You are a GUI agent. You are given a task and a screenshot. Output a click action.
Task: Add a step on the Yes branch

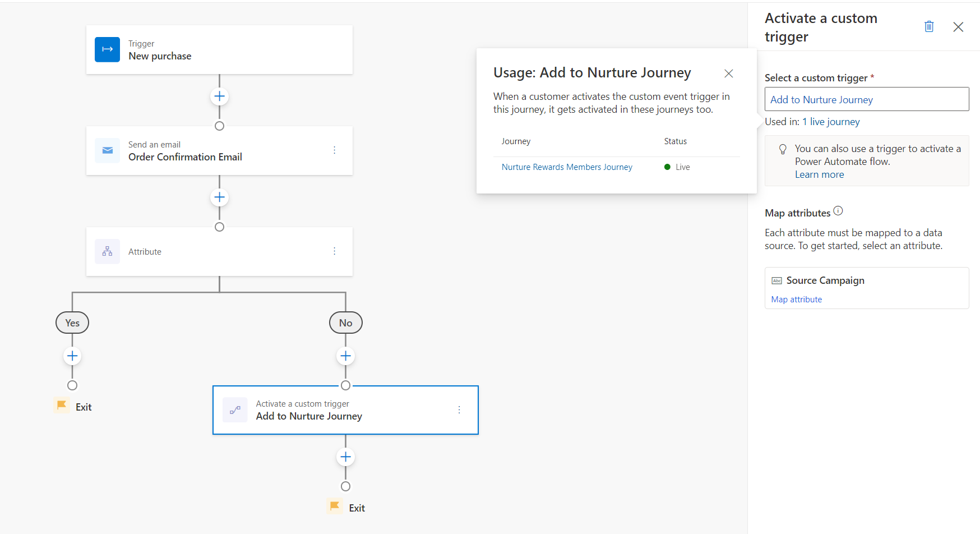[72, 356]
